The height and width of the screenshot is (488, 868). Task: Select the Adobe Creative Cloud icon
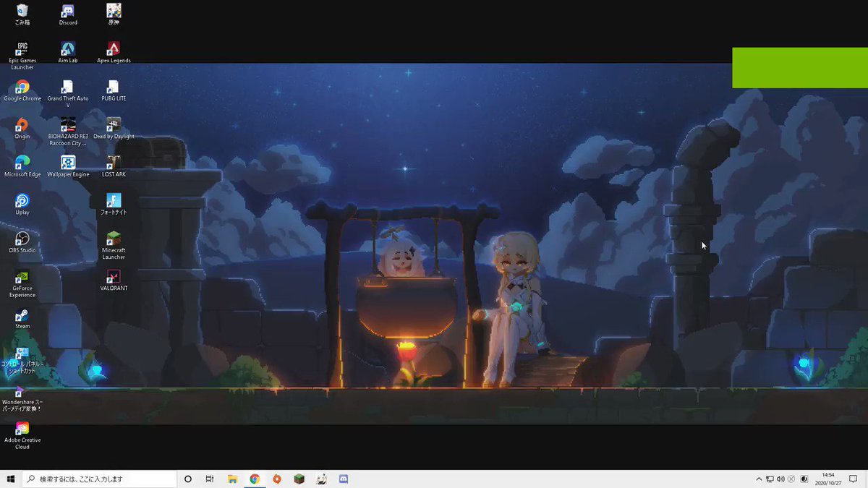[22, 436]
